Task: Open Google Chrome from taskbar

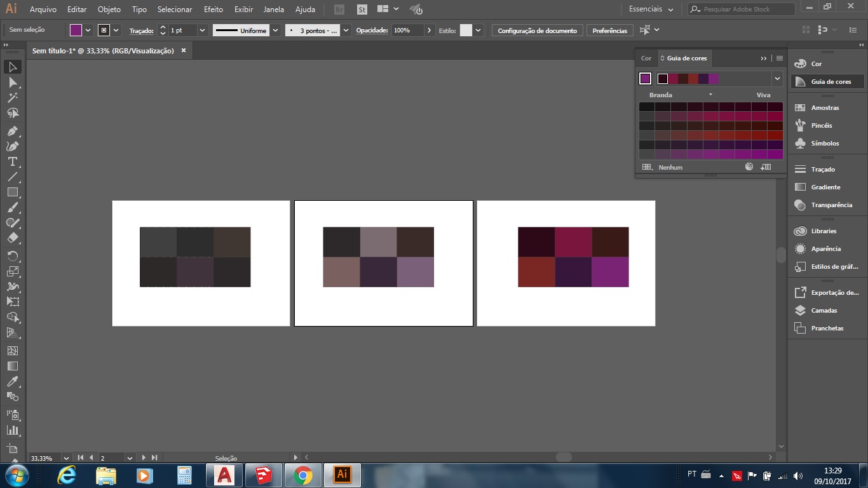Action: click(303, 475)
